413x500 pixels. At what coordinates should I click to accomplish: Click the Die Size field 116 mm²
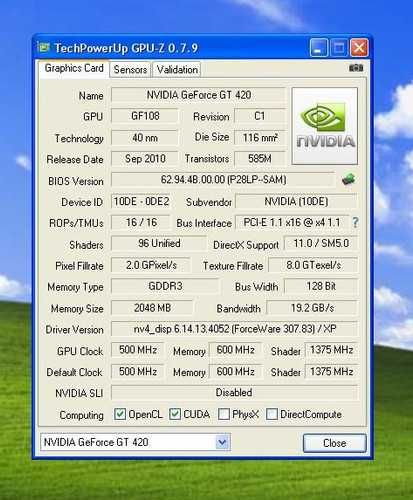(260, 137)
